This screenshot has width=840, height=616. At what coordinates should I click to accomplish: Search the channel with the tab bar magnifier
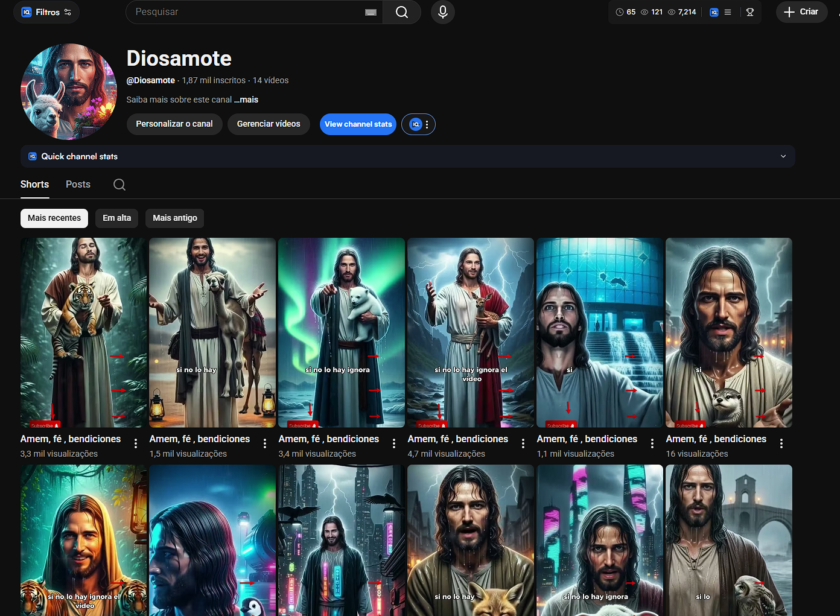[119, 185]
